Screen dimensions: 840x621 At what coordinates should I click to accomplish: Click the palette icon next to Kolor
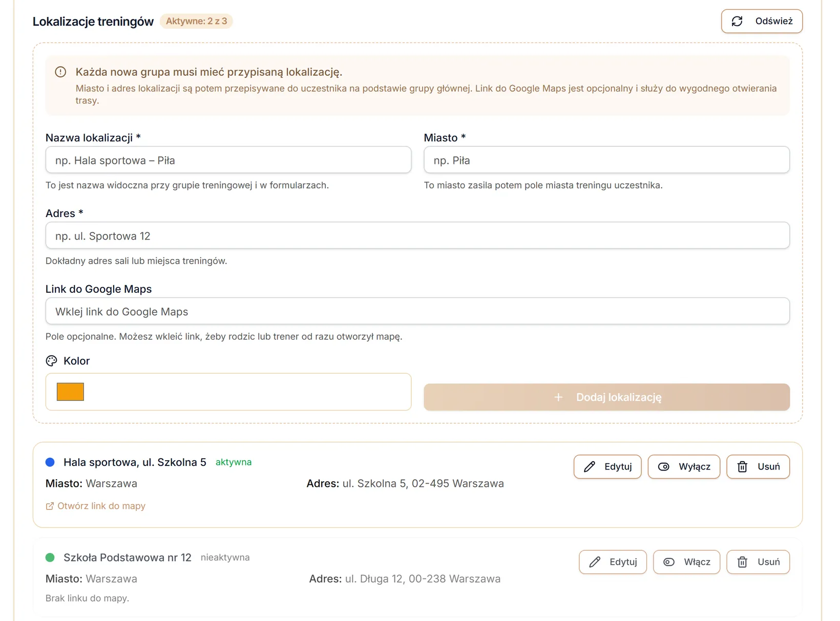[51, 361]
